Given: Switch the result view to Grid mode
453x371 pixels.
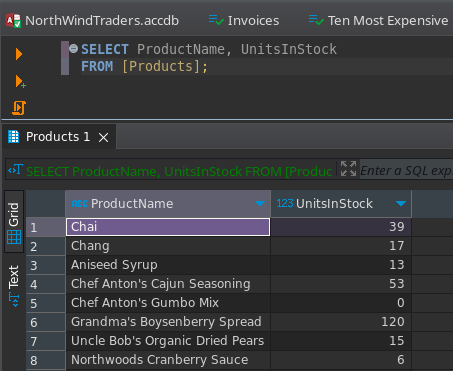Looking at the screenshot, I should pos(14,222).
